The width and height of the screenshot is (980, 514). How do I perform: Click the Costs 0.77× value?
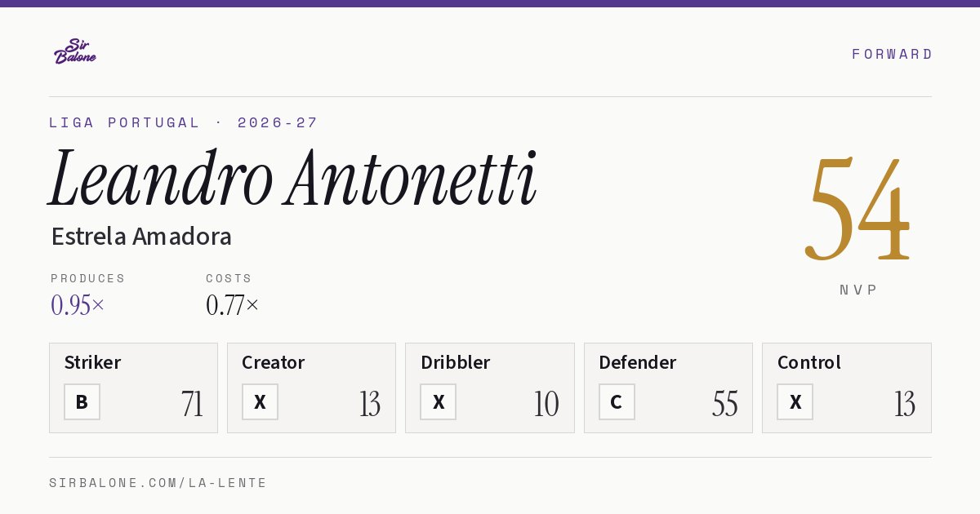pos(233,305)
